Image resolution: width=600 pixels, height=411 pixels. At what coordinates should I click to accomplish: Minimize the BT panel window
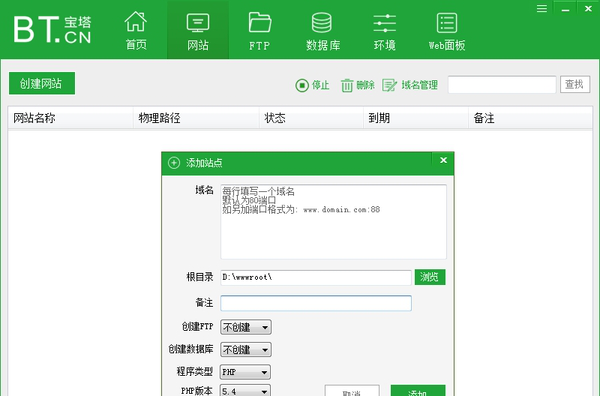click(x=565, y=8)
